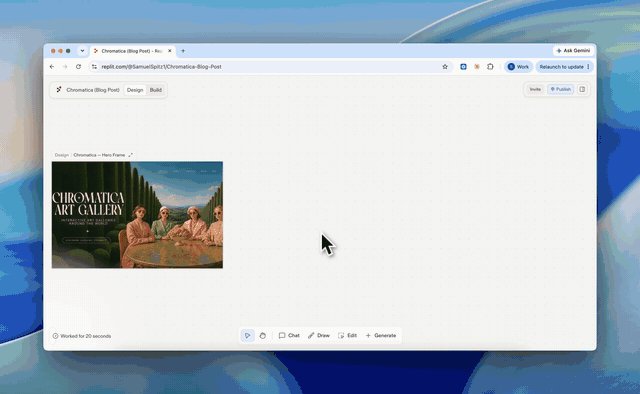Switch to the Build mode tab

pos(156,90)
